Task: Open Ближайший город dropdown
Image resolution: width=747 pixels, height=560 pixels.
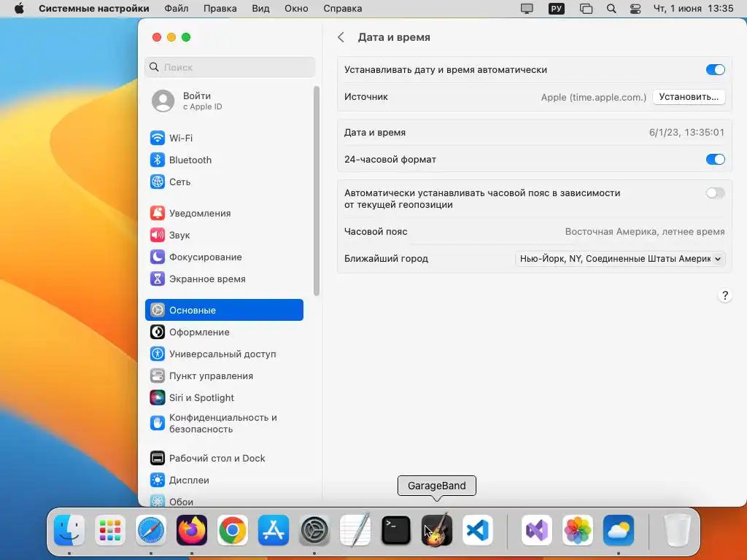Action: coord(620,259)
